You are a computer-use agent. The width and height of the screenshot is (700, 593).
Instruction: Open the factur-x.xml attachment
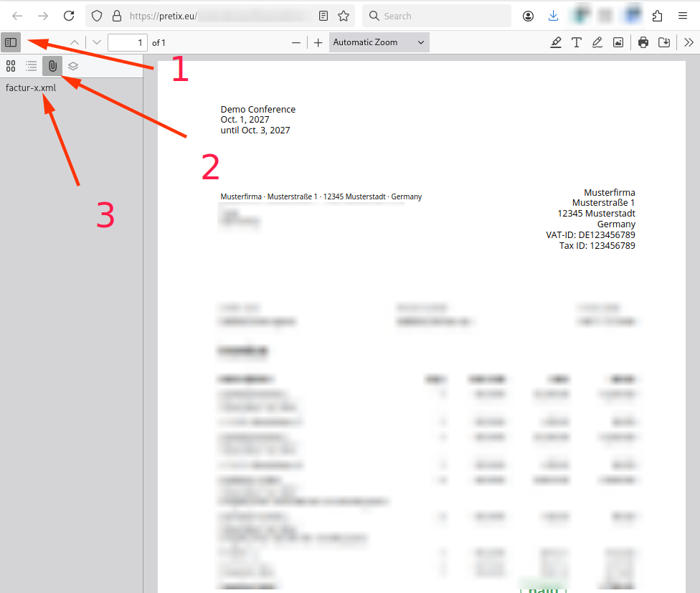pos(31,88)
